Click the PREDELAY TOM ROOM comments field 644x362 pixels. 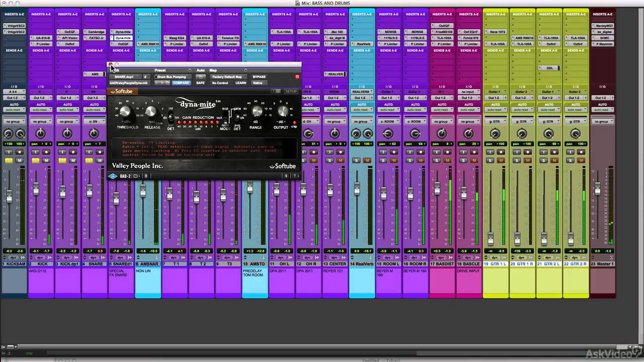pos(255,282)
